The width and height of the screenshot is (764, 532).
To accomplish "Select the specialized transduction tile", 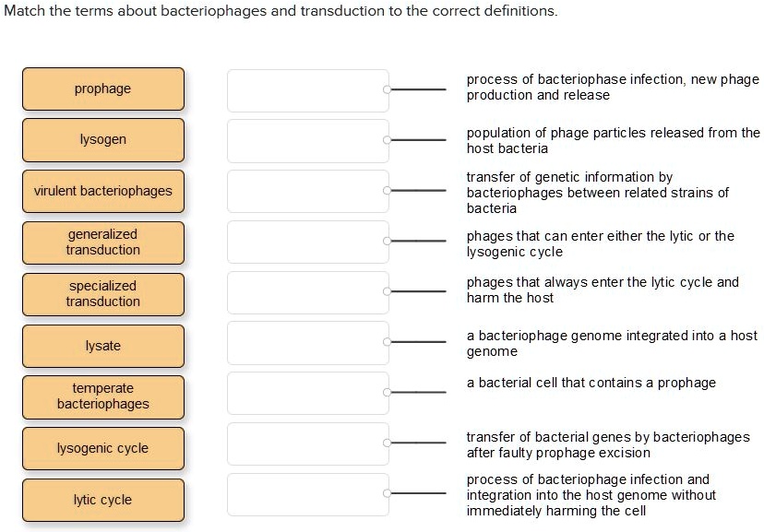I will [102, 294].
